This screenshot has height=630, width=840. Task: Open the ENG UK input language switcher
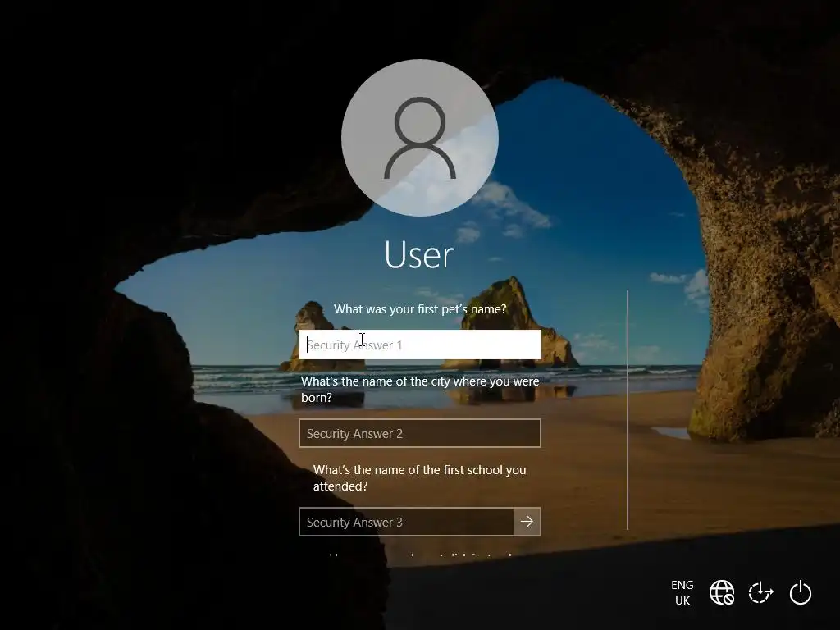(682, 592)
